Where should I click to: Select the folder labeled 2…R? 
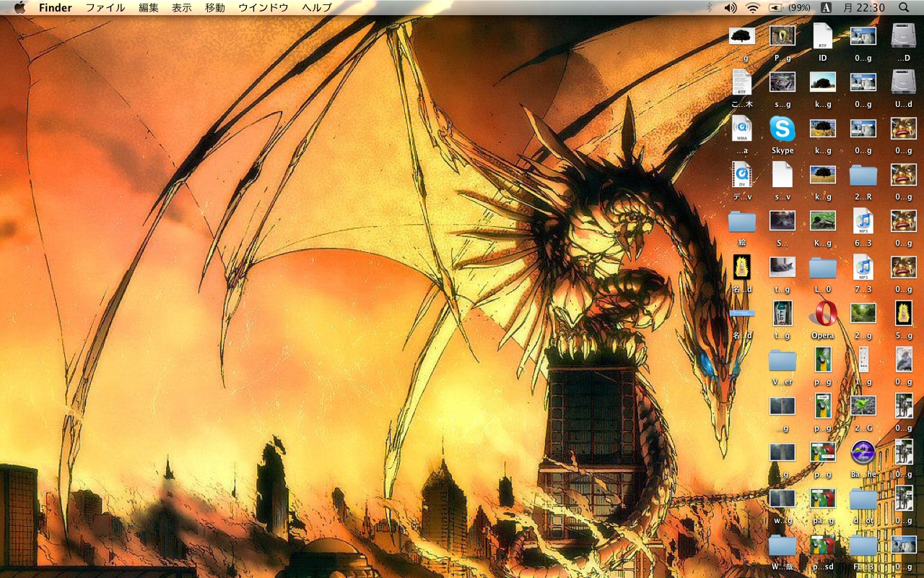tap(863, 175)
